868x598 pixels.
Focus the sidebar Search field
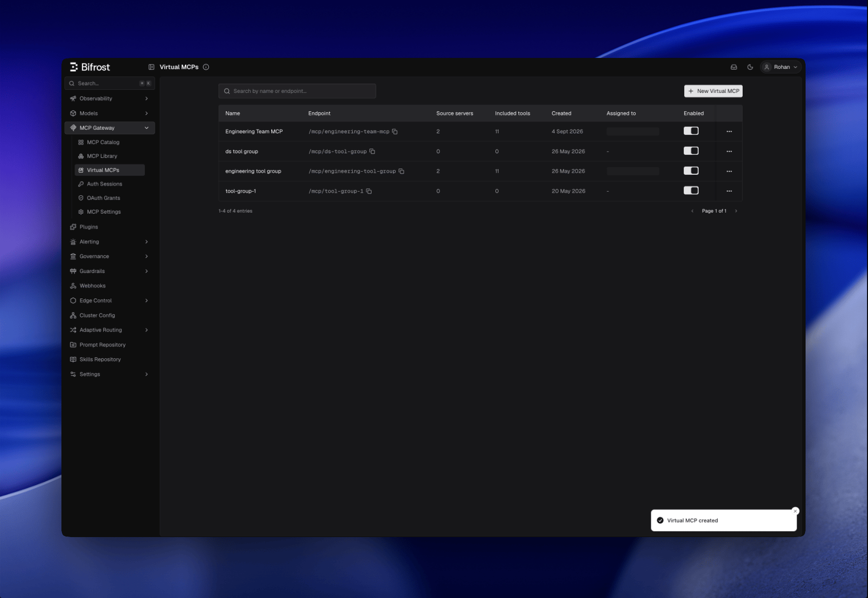pyautogui.click(x=110, y=83)
